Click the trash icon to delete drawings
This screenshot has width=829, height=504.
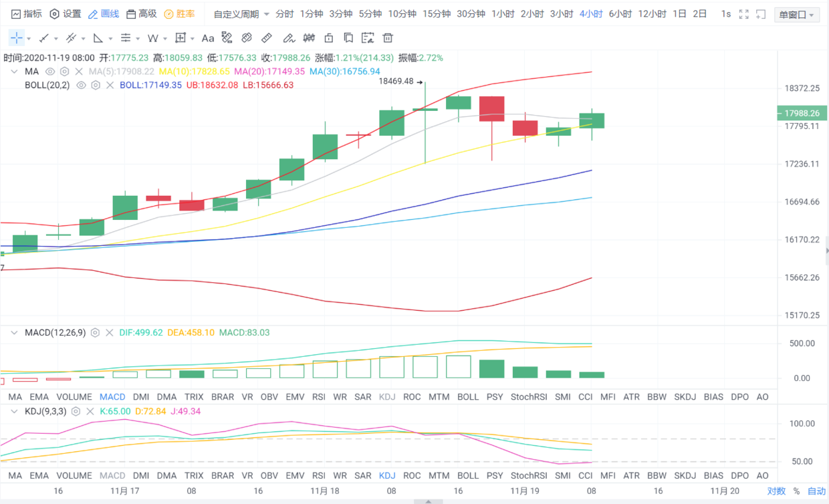[x=388, y=38]
